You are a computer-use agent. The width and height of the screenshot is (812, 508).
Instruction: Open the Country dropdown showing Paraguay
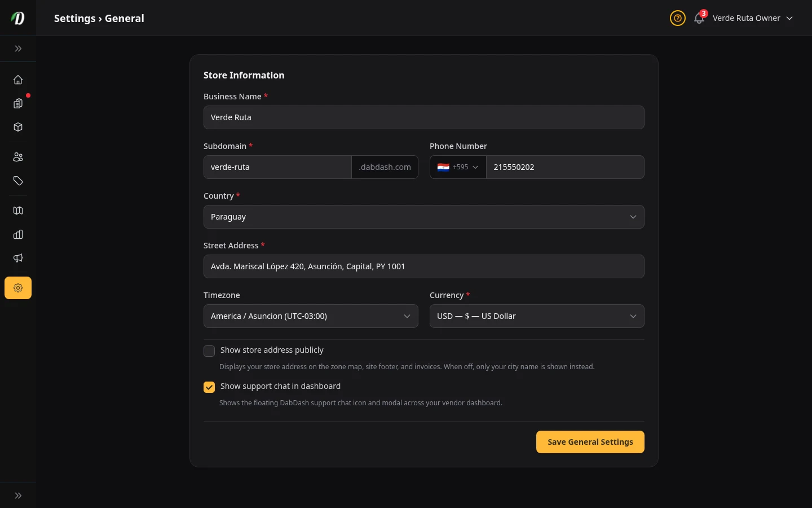tap(423, 217)
